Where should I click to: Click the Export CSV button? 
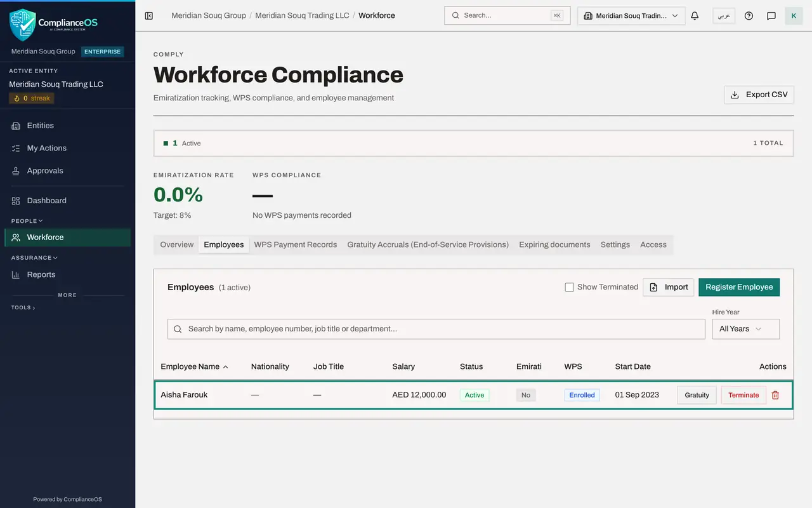tap(759, 95)
